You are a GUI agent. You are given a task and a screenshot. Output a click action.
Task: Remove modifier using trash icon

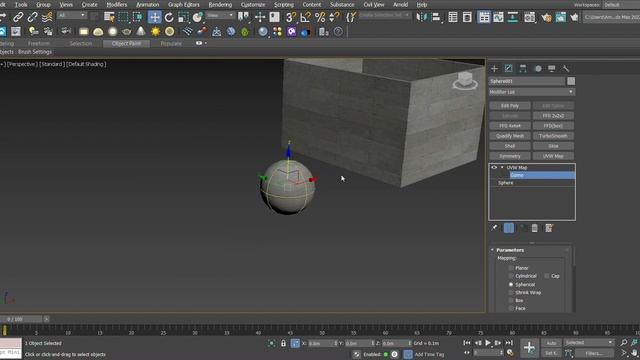pos(535,228)
